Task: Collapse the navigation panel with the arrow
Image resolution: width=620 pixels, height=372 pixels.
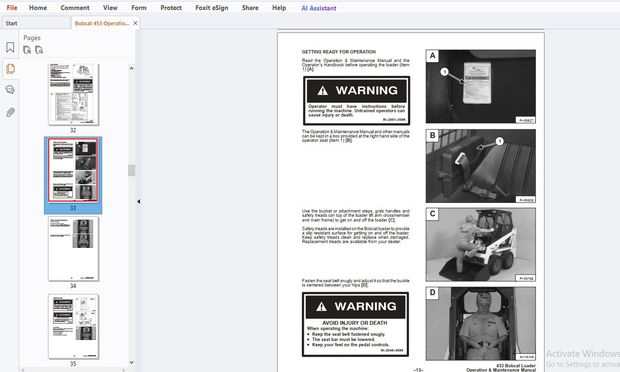Action: point(138,202)
